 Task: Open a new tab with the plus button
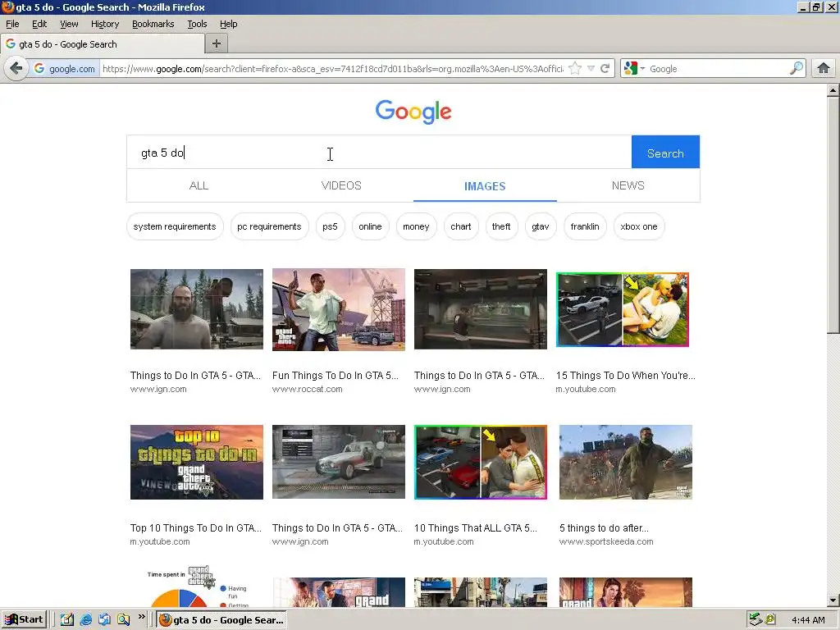click(x=217, y=44)
